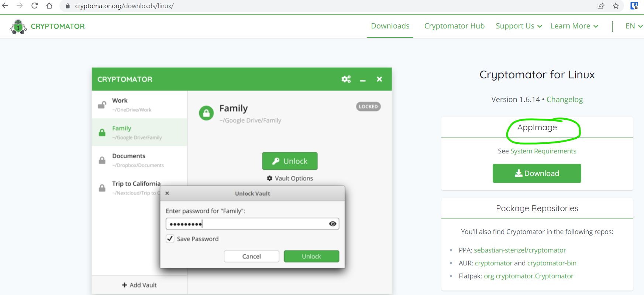Open the EN language selector
The image size is (644, 295).
coord(634,26)
